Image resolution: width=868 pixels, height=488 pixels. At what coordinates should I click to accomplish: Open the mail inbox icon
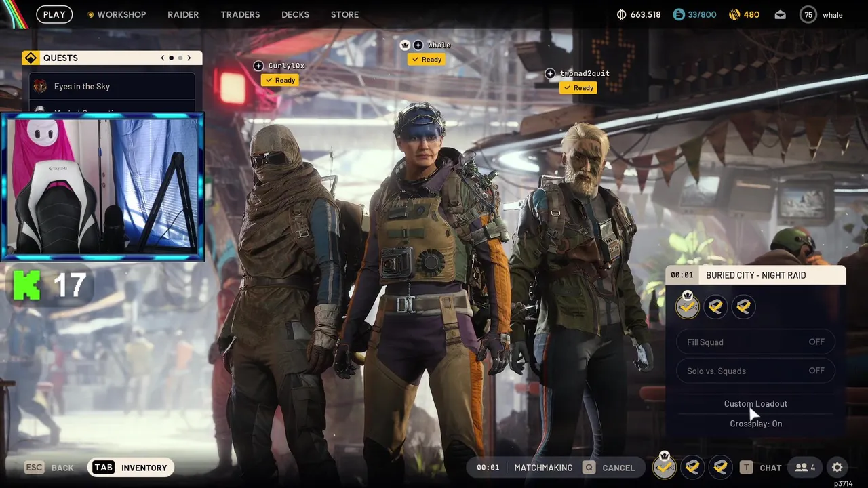[x=781, y=14]
